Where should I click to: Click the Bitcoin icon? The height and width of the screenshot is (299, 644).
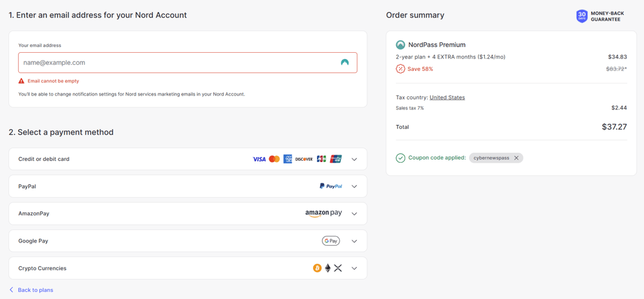pos(317,268)
